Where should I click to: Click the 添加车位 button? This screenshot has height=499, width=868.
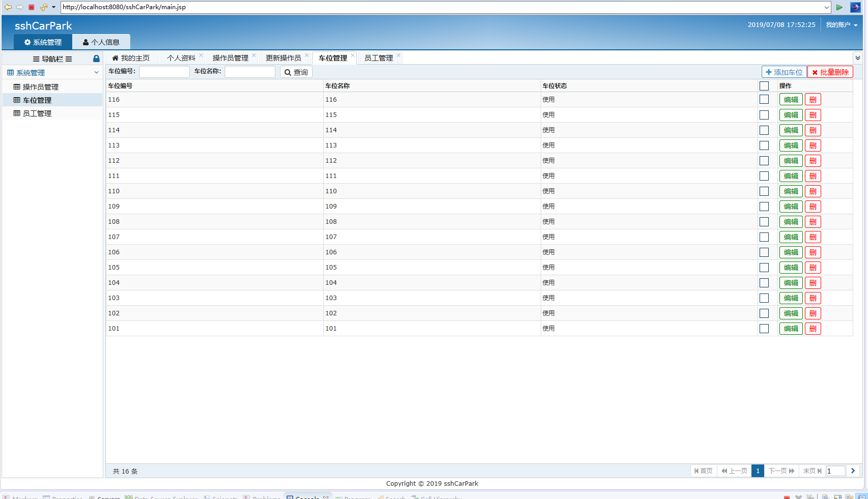784,72
